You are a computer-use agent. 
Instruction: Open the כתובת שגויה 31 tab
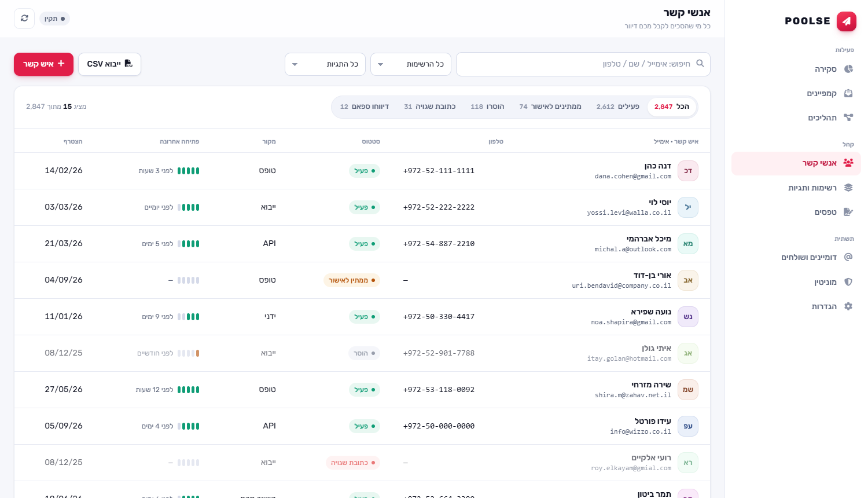[x=430, y=107]
